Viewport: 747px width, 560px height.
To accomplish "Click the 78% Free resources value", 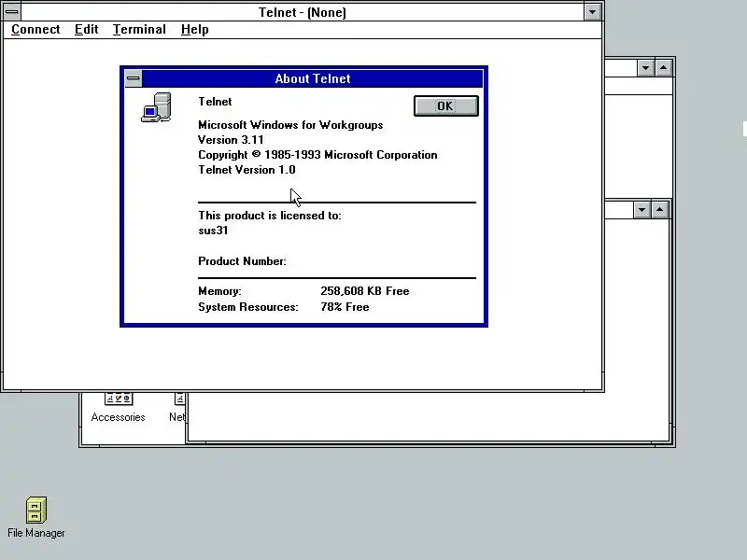I will click(x=345, y=307).
